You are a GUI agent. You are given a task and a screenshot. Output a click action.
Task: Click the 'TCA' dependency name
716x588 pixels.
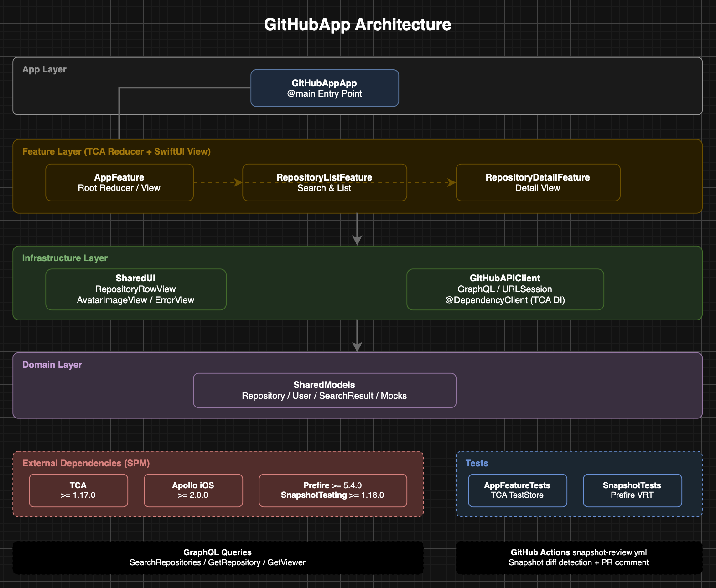pyautogui.click(x=78, y=485)
